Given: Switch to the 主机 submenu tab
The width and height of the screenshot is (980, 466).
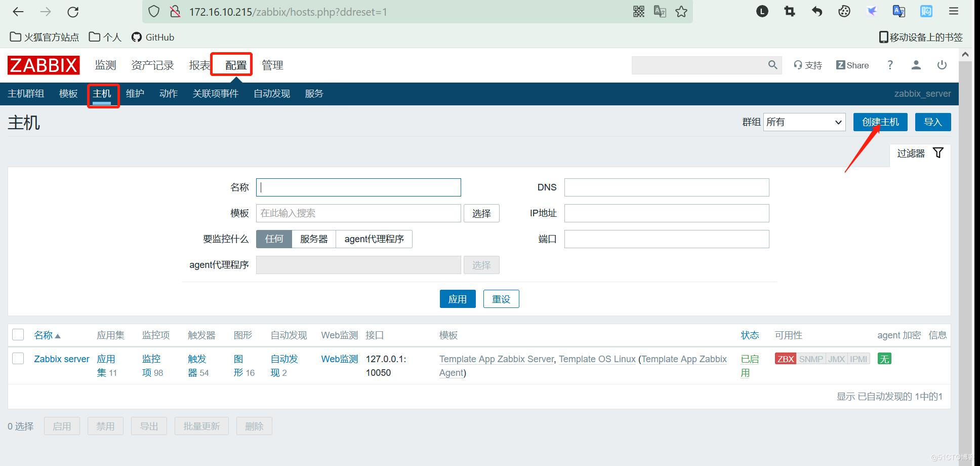Looking at the screenshot, I should 102,94.
